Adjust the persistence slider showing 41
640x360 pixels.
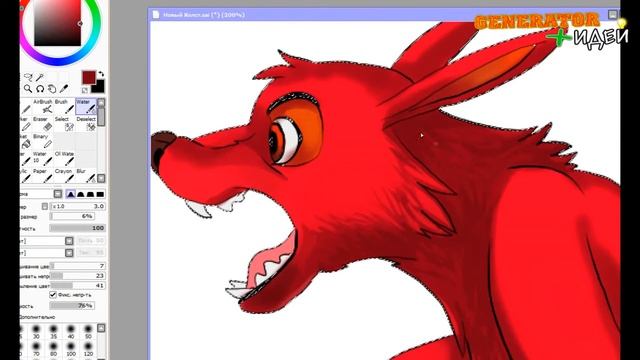[78, 286]
